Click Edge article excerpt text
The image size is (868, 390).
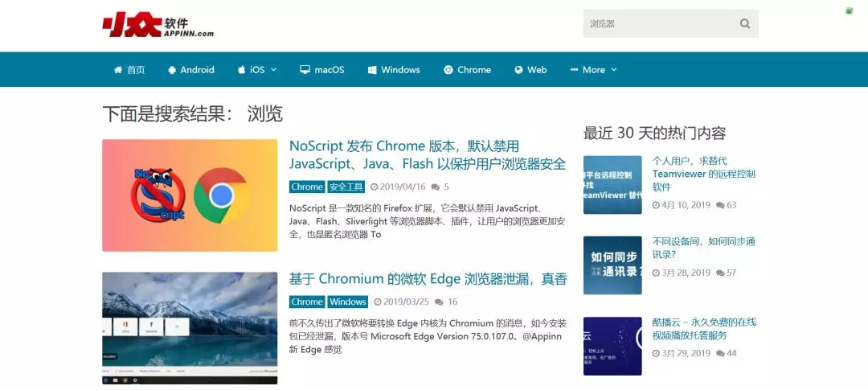(428, 336)
